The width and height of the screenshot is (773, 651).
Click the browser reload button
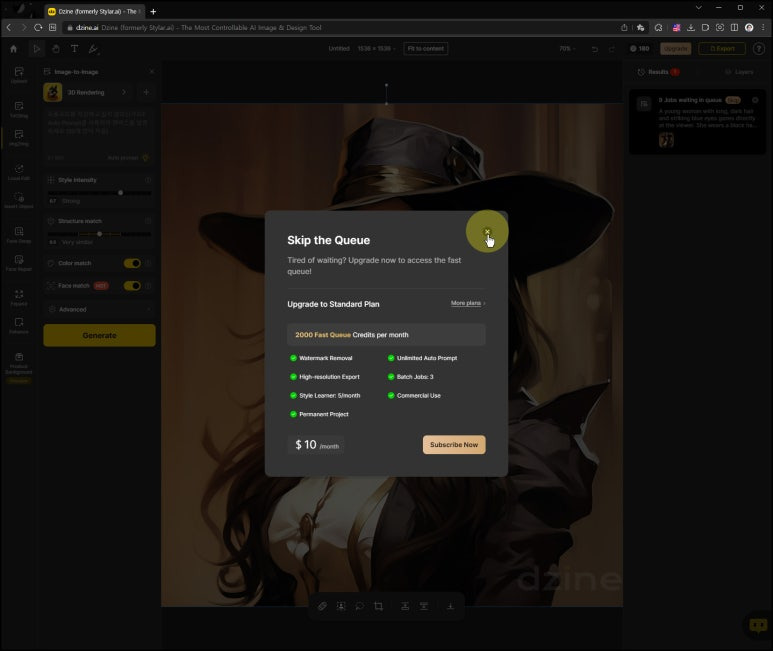pos(38,28)
